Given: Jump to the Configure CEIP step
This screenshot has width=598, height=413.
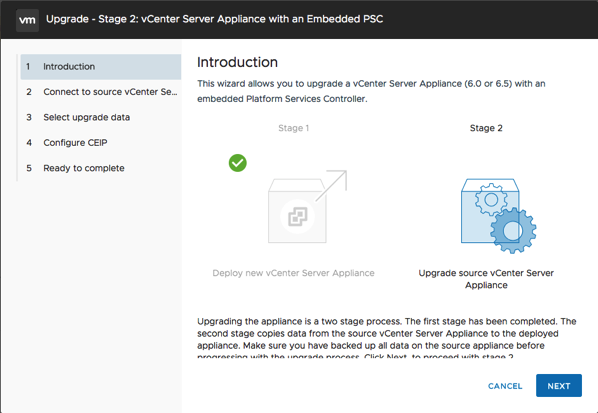Looking at the screenshot, I should [101, 143].
